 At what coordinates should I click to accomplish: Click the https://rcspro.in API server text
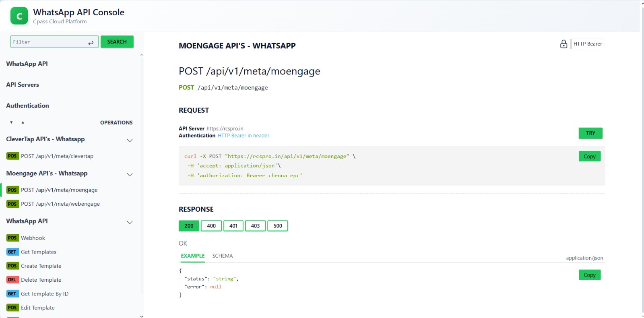point(225,129)
